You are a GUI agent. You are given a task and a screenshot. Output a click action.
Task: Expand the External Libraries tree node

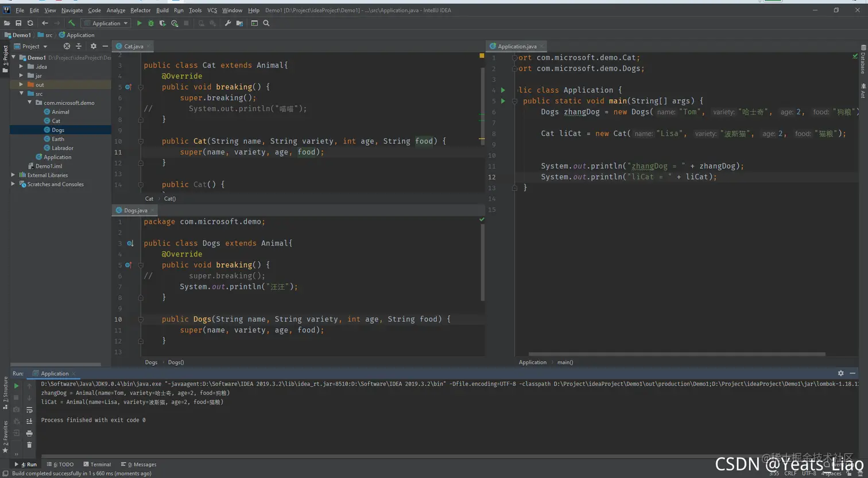(x=13, y=175)
